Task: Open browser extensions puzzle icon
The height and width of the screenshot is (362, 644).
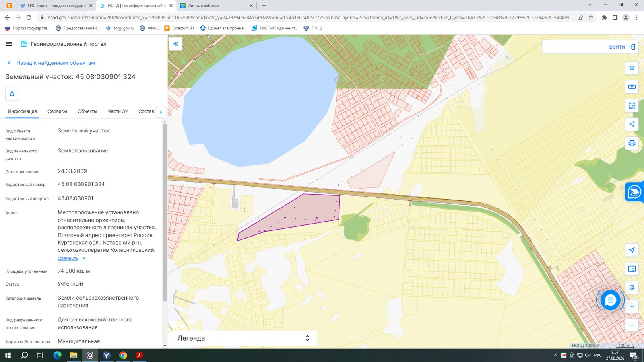Action: coord(604,17)
